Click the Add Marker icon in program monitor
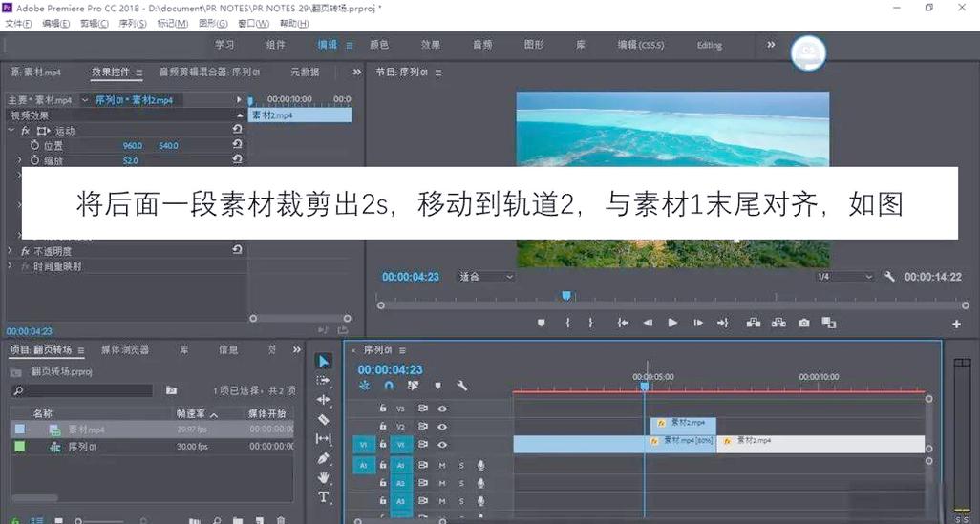Screen dimensions: 980x524 click(542, 323)
